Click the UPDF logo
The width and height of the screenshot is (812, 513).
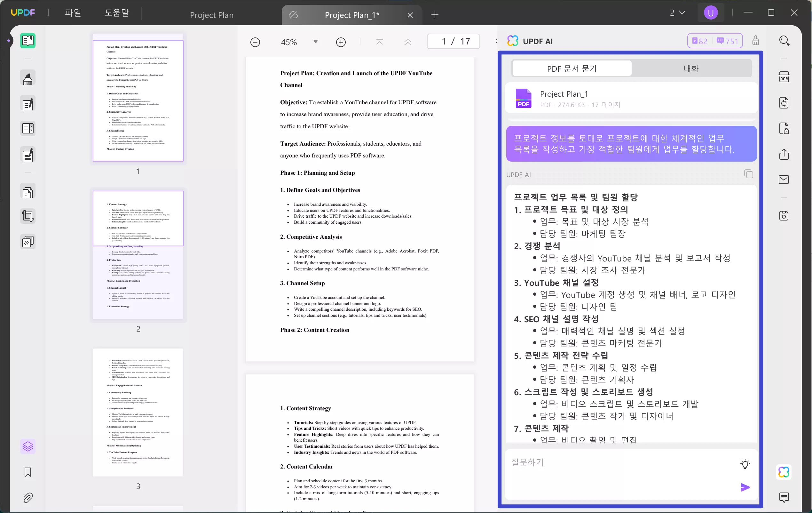click(23, 13)
